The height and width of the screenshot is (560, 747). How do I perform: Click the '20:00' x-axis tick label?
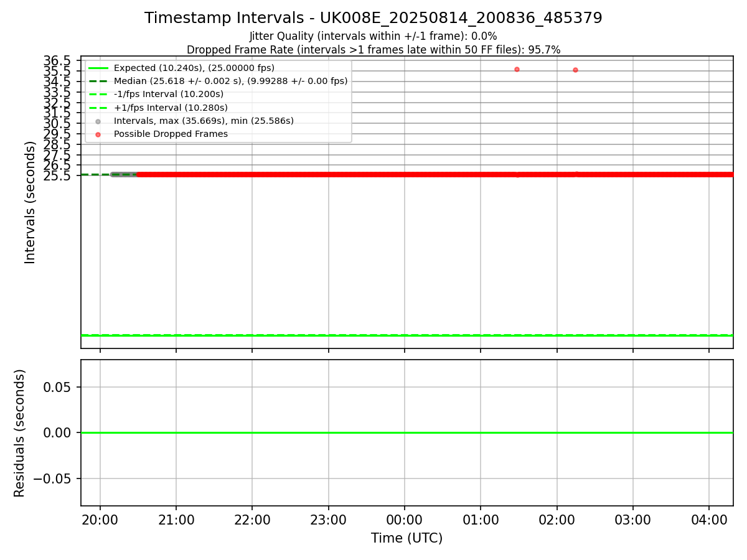point(100,519)
